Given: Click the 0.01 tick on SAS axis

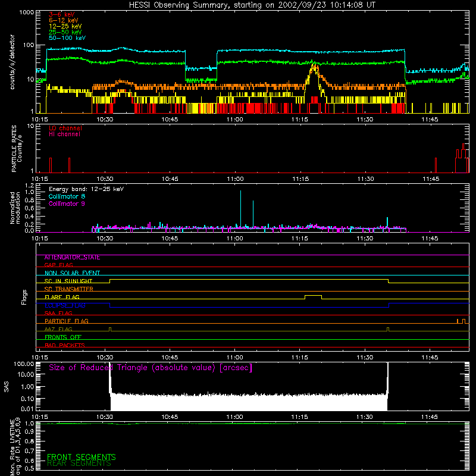Looking at the screenshot, I should point(27,409).
